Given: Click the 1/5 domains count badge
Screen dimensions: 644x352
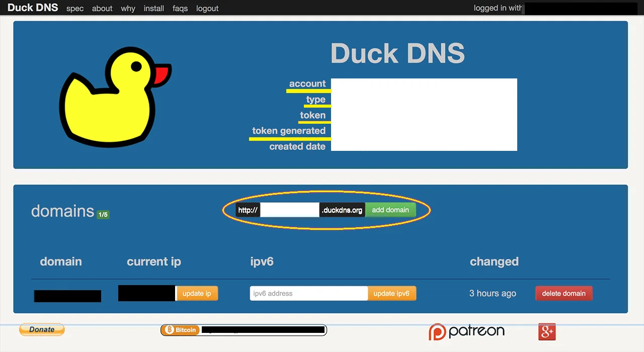Looking at the screenshot, I should 103,214.
